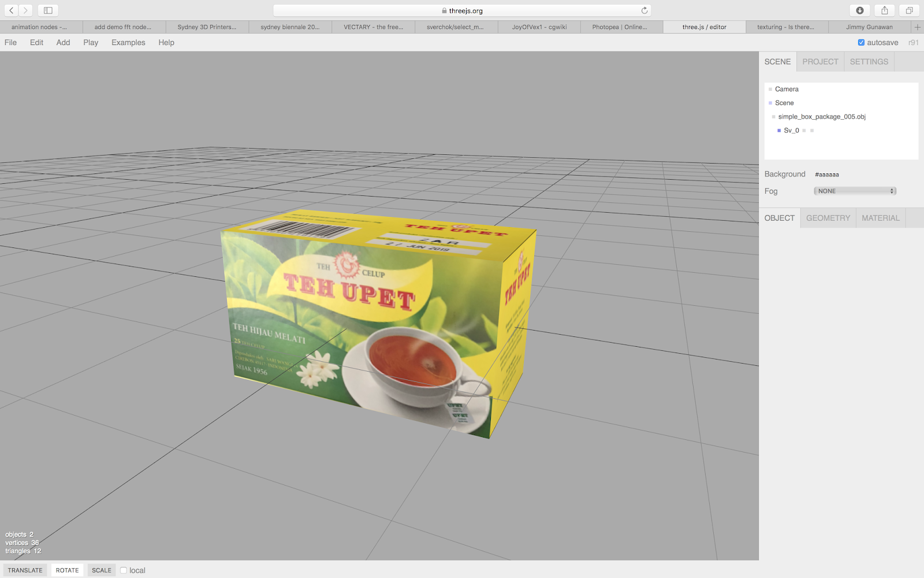Switch to the GEOMETRY tab
The image size is (924, 578).
(828, 218)
